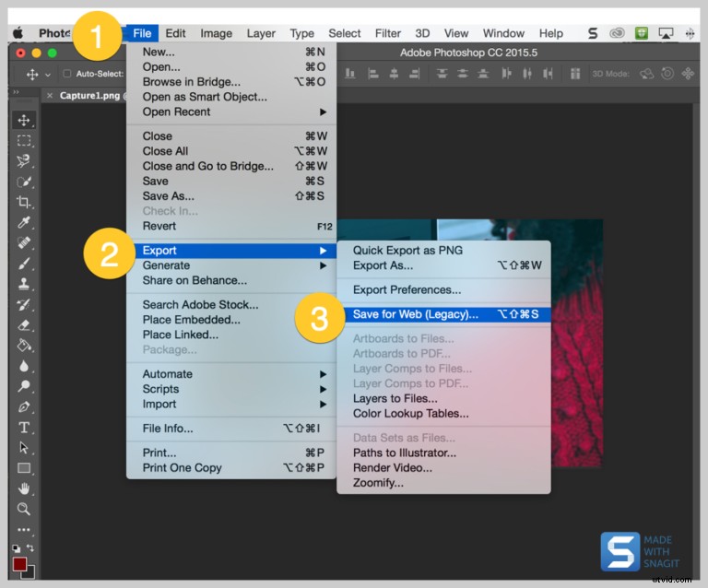Open the Edit menu
Viewport: 708px width, 588px height.
(175, 33)
